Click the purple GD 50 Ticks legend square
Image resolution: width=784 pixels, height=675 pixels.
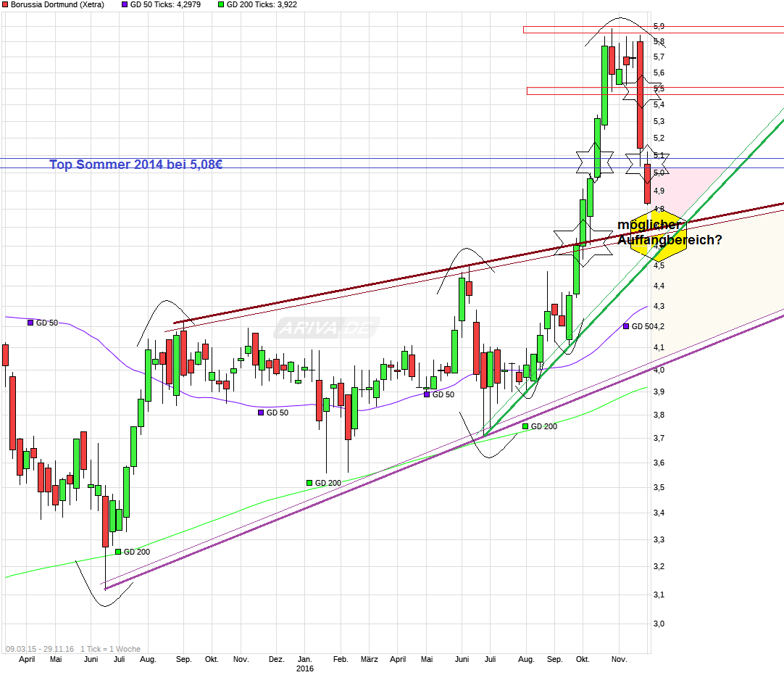125,4
